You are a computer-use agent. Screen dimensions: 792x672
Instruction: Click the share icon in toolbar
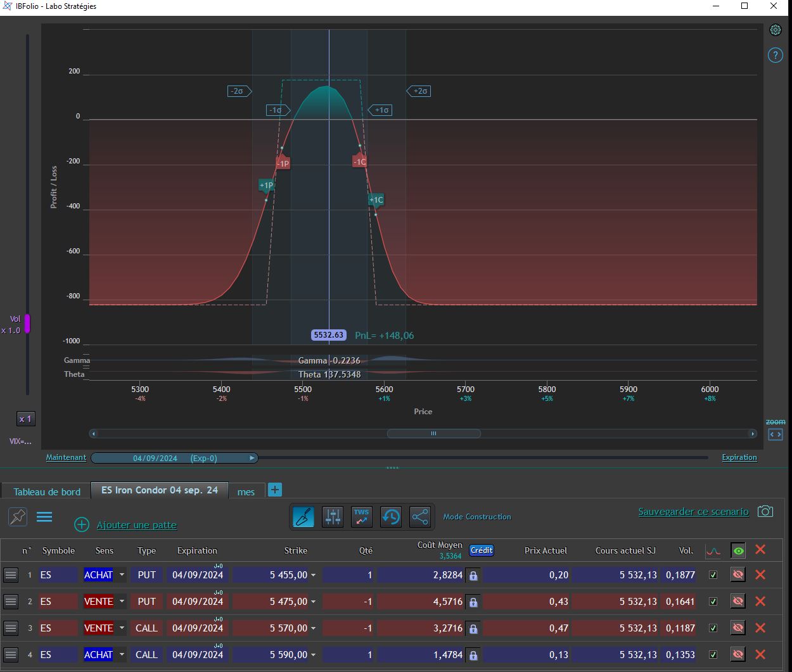tap(420, 517)
